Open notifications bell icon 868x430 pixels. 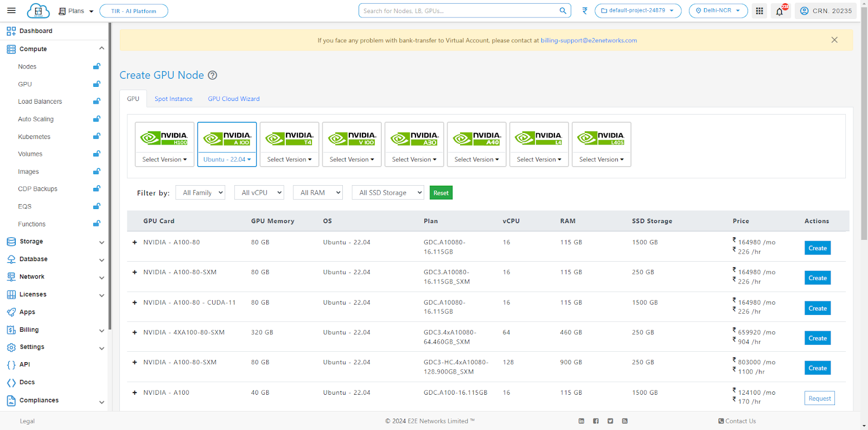[780, 11]
